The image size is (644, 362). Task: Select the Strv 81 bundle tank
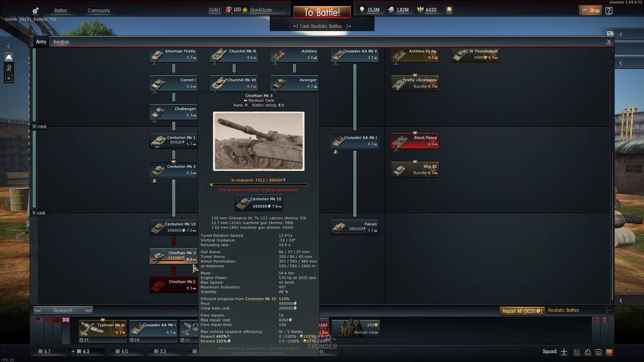click(x=415, y=170)
